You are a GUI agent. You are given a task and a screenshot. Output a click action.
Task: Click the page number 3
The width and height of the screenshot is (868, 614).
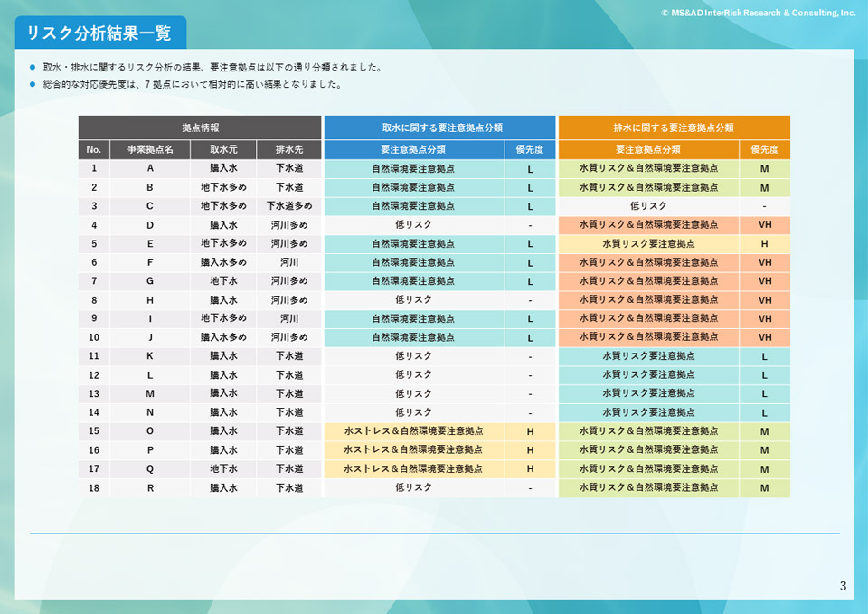click(x=843, y=586)
